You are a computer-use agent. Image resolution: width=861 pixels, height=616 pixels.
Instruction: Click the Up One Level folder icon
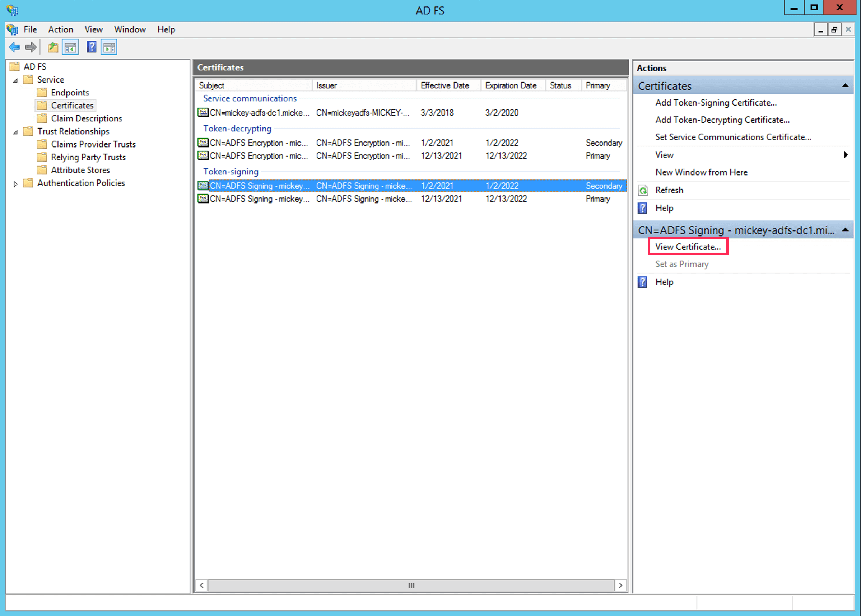pyautogui.click(x=53, y=47)
